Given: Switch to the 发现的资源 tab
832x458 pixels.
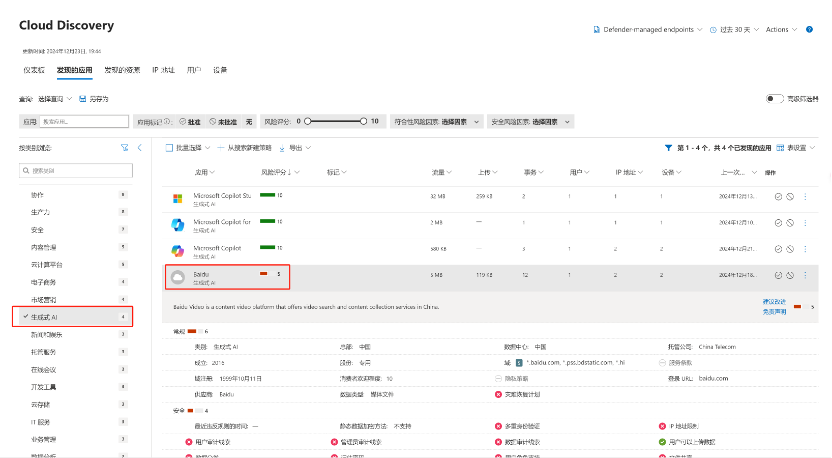Looking at the screenshot, I should click(x=122, y=70).
